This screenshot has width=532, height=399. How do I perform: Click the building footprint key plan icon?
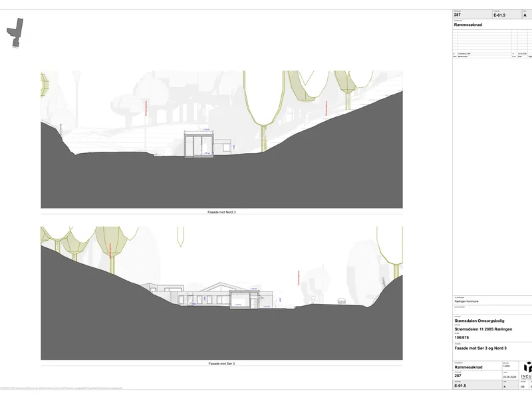(15, 33)
